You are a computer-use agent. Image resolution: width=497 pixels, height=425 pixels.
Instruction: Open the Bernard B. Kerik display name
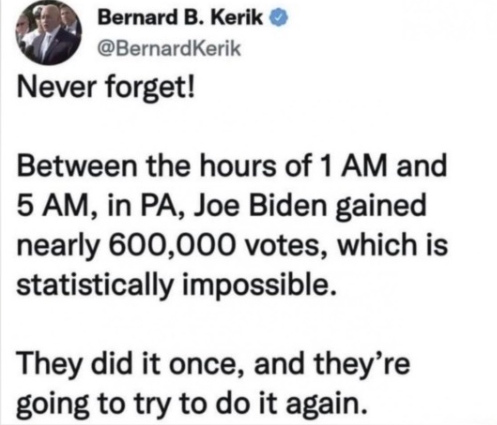(180, 19)
